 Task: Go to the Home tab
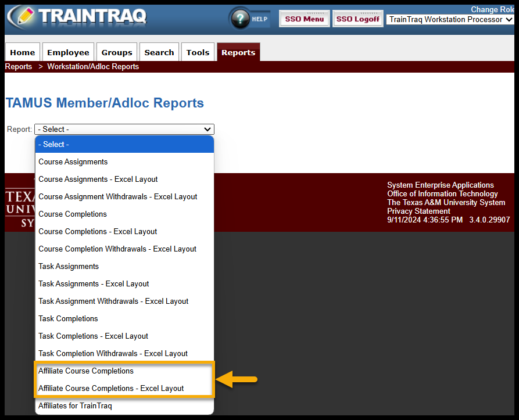(23, 52)
